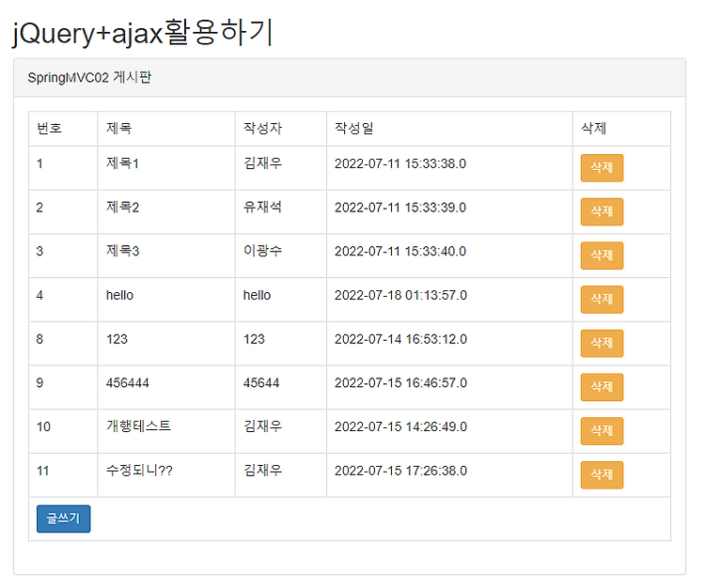Image resolution: width=705 pixels, height=588 pixels.
Task: Click date 2022-07-11 15:33:40.0
Action: [400, 251]
